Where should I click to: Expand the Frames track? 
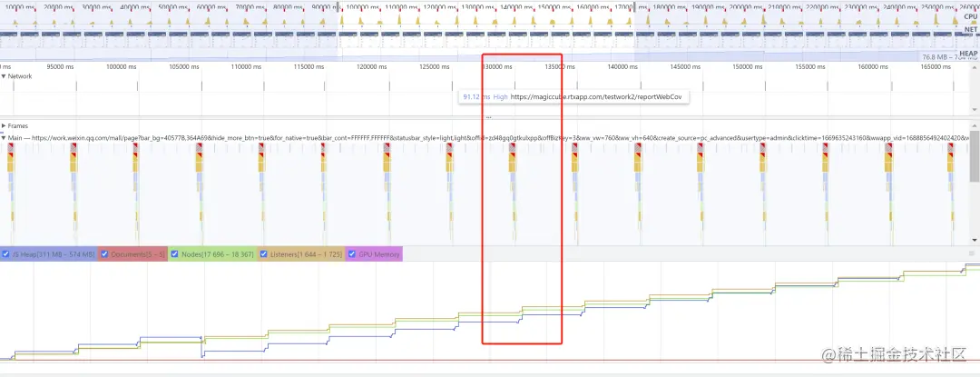point(4,125)
